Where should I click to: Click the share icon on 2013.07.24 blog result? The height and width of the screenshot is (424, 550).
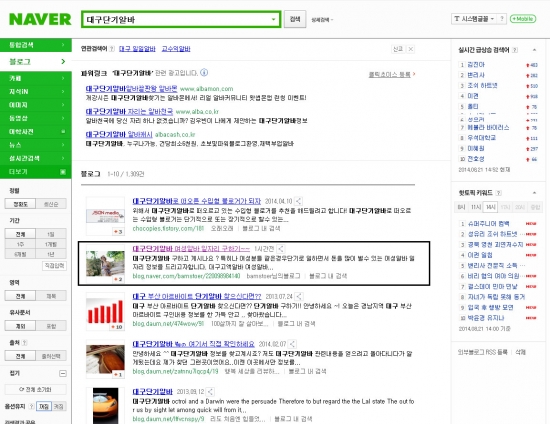click(x=299, y=296)
